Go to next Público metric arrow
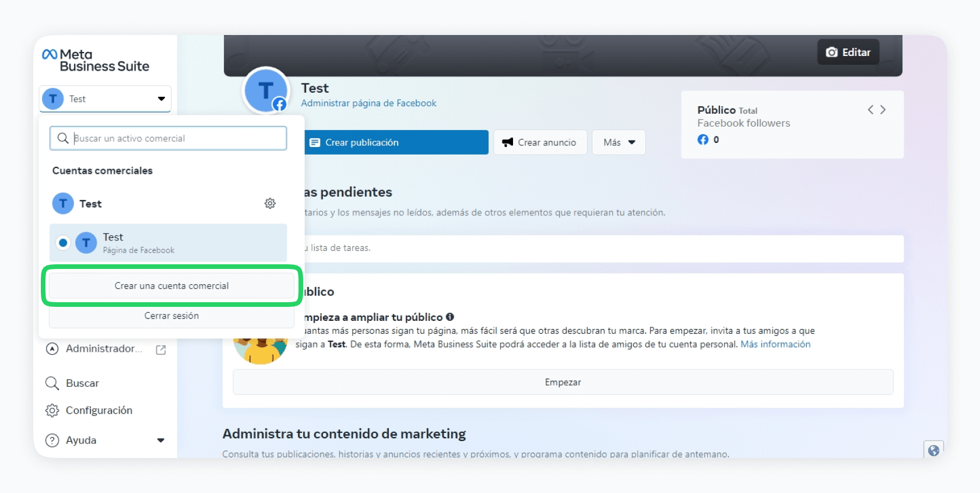Viewport: 980px width, 493px height. click(x=883, y=110)
